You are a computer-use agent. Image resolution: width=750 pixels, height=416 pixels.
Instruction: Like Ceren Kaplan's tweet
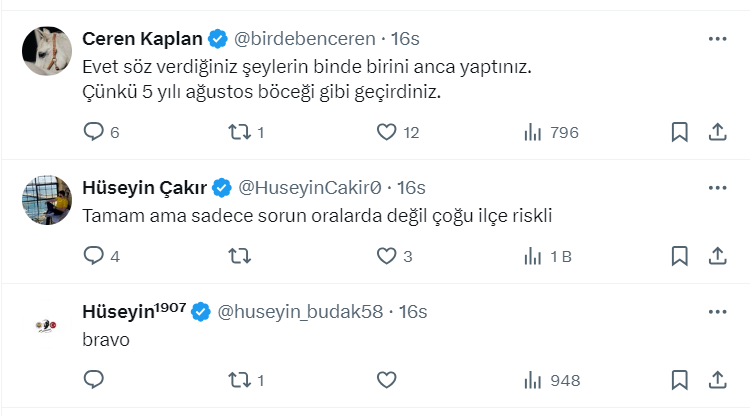387,132
